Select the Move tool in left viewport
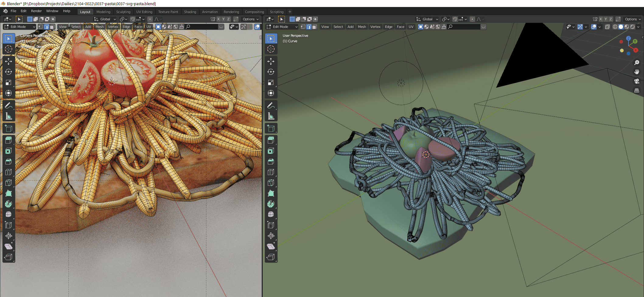Viewport: 644px width, 297px height. coord(9,61)
